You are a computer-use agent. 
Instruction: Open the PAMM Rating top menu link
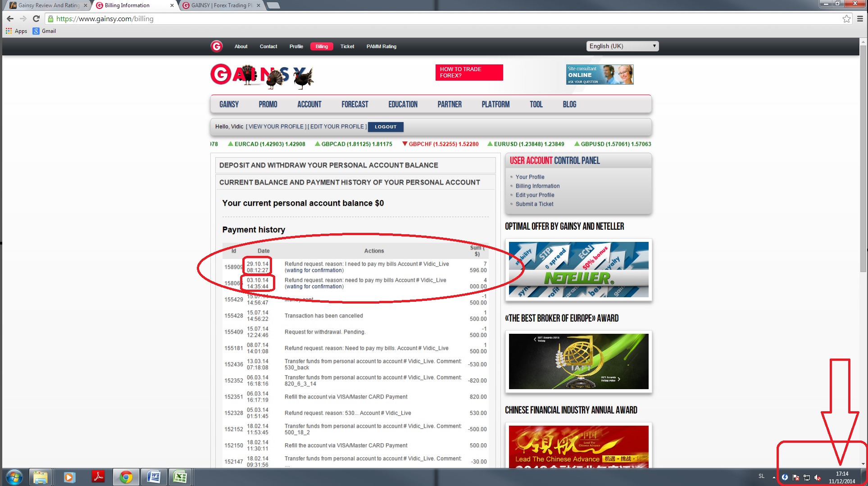pos(382,46)
